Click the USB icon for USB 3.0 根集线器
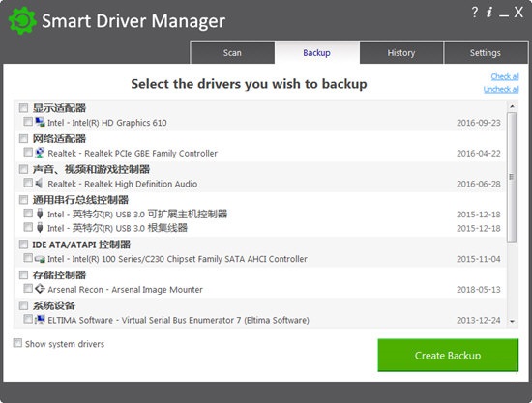 click(x=40, y=228)
